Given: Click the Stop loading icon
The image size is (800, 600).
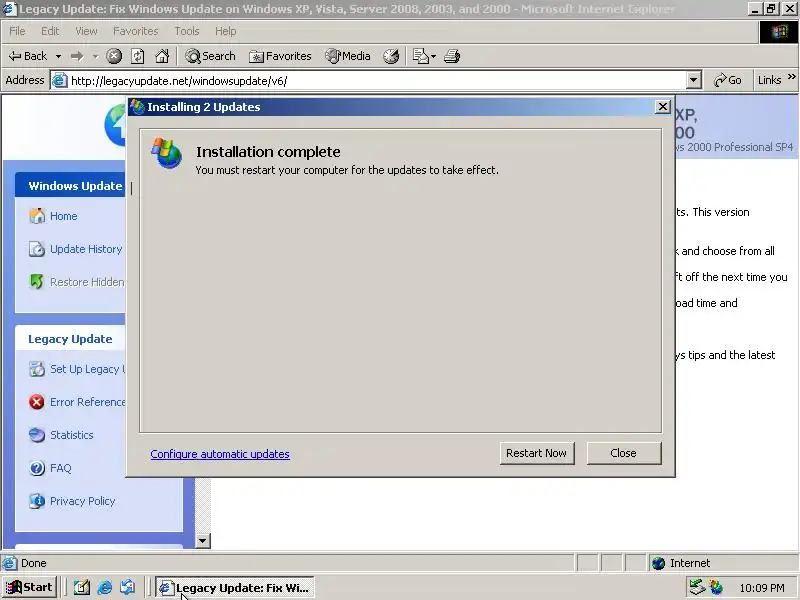Looking at the screenshot, I should tap(114, 56).
